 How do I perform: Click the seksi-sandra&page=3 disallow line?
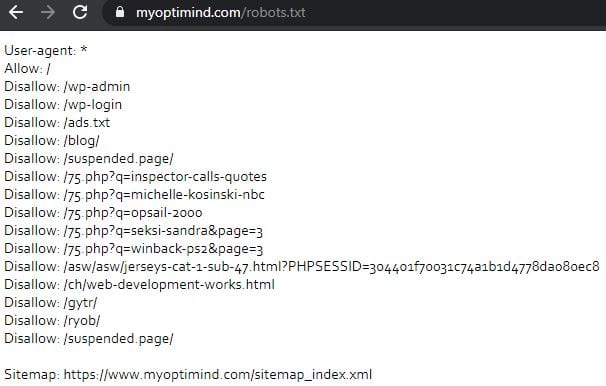coord(133,231)
